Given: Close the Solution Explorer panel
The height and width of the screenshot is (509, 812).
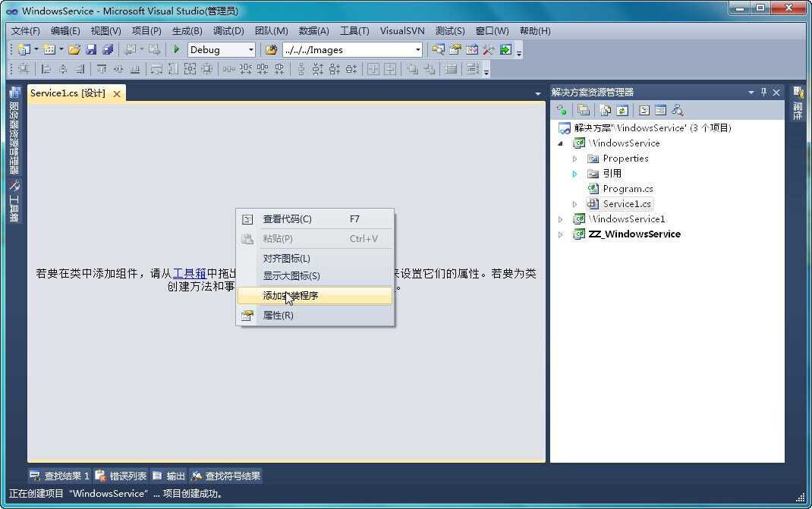Looking at the screenshot, I should (x=776, y=93).
